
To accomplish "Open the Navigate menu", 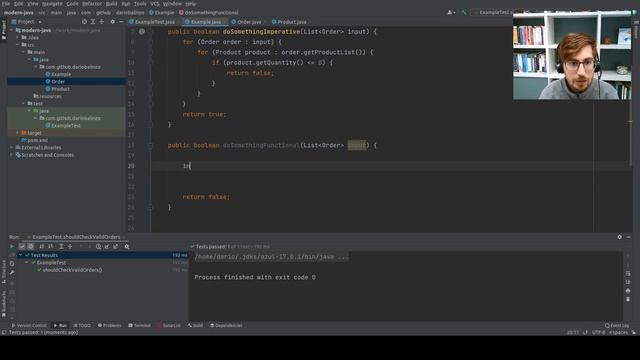I will click(52, 4).
